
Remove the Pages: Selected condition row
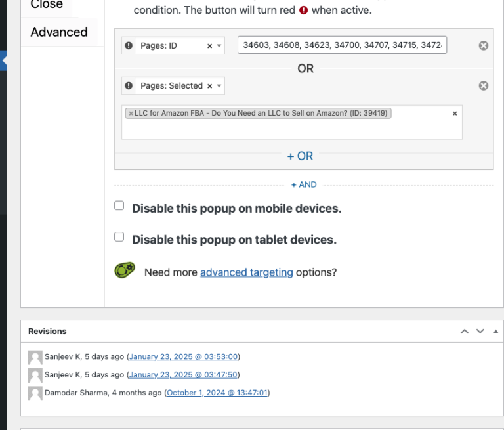coord(484,86)
